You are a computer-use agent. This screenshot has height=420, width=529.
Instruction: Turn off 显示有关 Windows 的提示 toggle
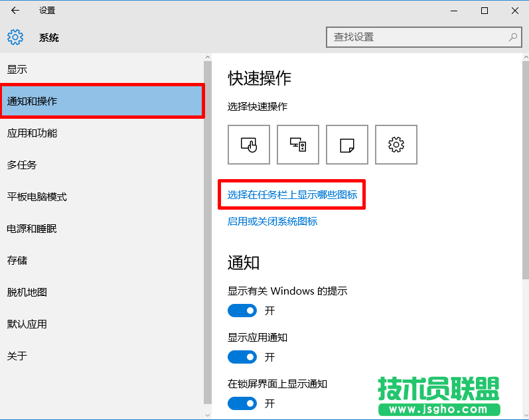point(242,311)
